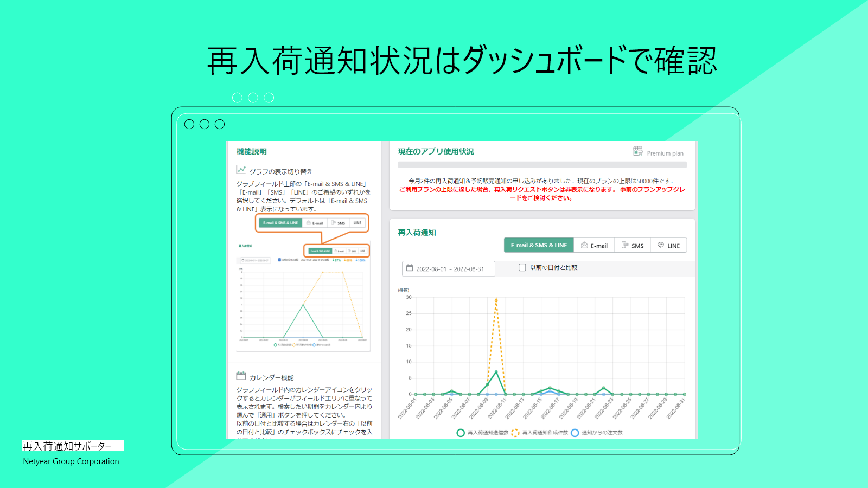868x488 pixels.
Task: Switch to the E-mail & SMS & LINE tab
Action: point(539,245)
